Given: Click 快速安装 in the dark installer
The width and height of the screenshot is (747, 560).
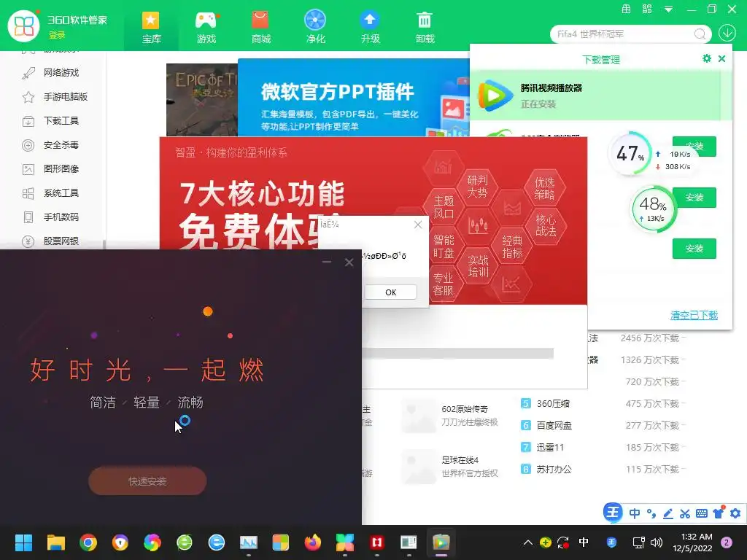Looking at the screenshot, I should pyautogui.click(x=147, y=481).
